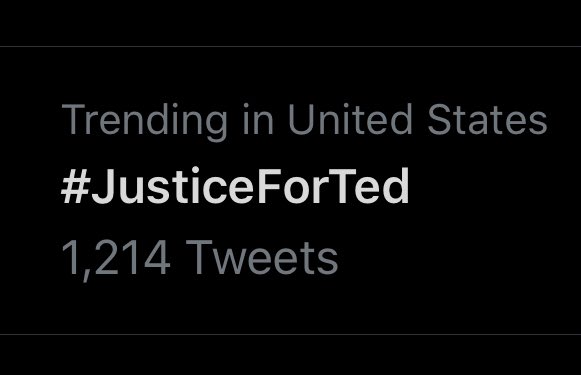
Task: Click the left margin of the trend row
Action: coord(30,190)
